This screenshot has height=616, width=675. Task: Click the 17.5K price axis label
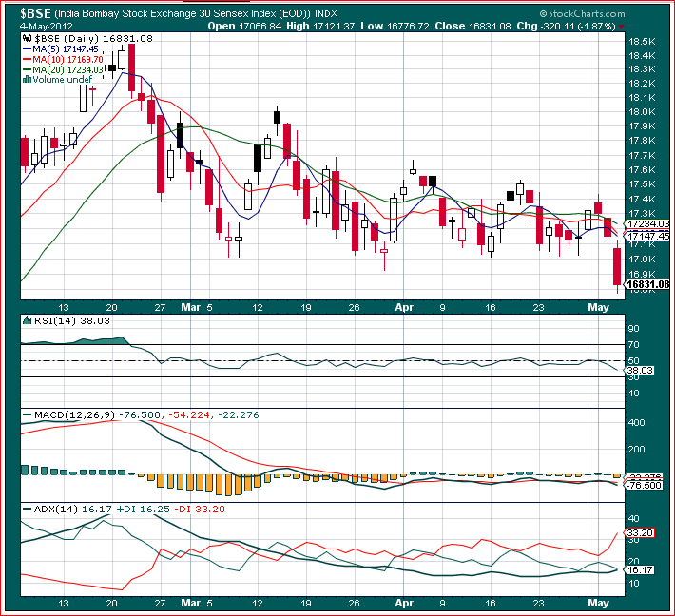[x=643, y=184]
